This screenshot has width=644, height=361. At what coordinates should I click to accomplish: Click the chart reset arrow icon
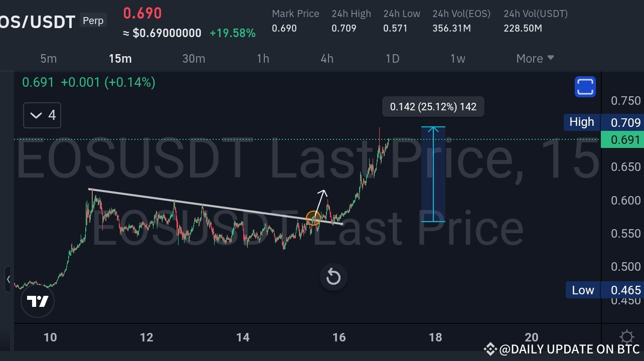click(333, 277)
